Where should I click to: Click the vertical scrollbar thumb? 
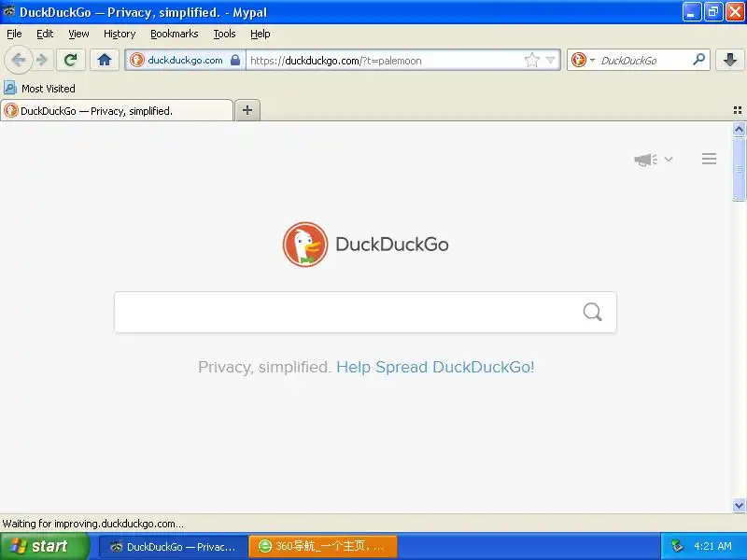(739, 169)
